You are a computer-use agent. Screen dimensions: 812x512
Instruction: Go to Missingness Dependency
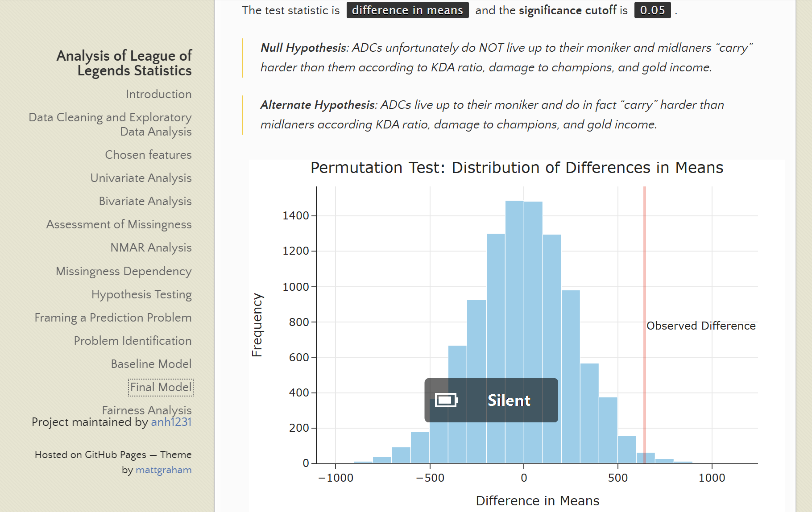point(124,271)
